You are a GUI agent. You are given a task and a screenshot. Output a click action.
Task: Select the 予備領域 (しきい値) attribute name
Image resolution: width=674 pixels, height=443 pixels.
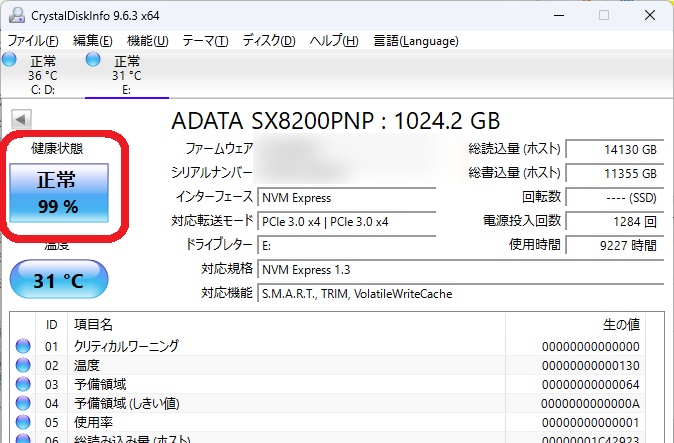click(126, 403)
